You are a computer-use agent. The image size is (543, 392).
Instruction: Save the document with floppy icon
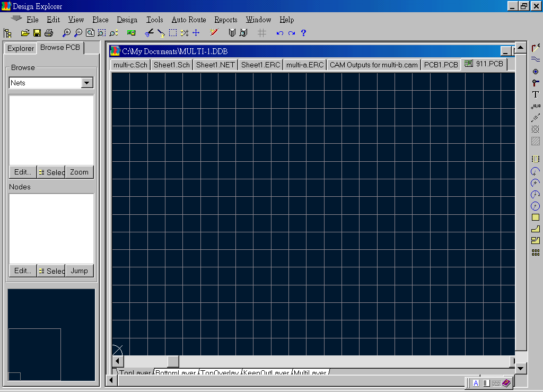37,33
